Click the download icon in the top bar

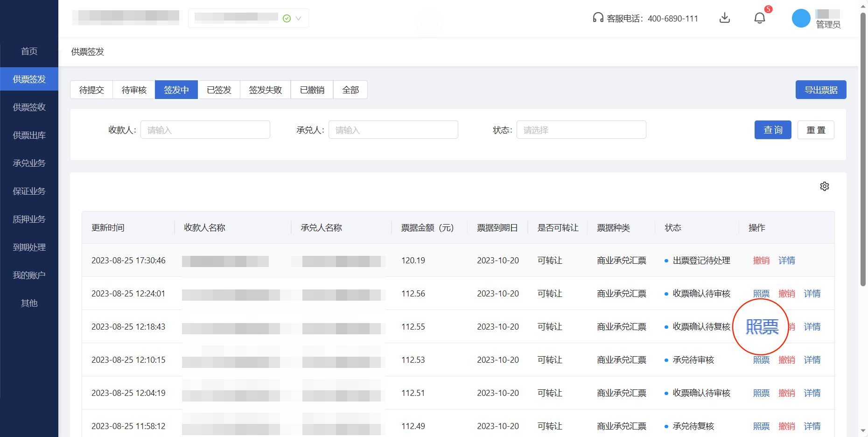(x=725, y=18)
